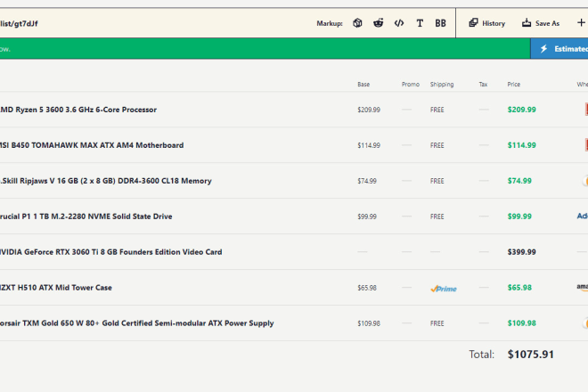
Task: Click the list URL text gt7dJf
Action: 19,24
